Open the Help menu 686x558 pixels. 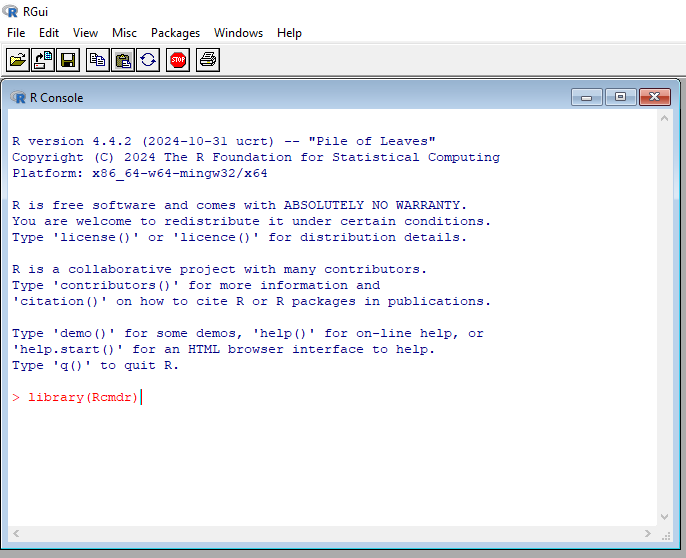point(289,33)
